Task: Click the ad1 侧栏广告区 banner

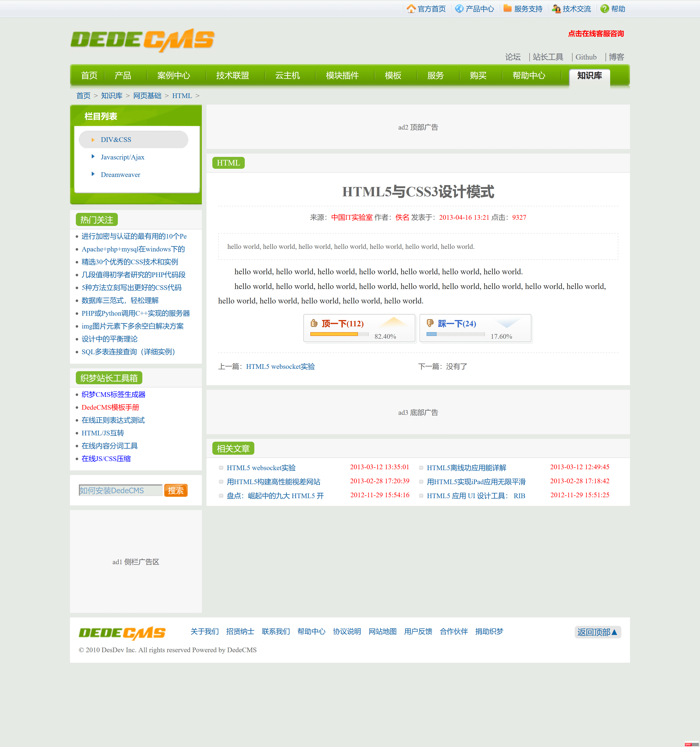Action: pos(136,561)
